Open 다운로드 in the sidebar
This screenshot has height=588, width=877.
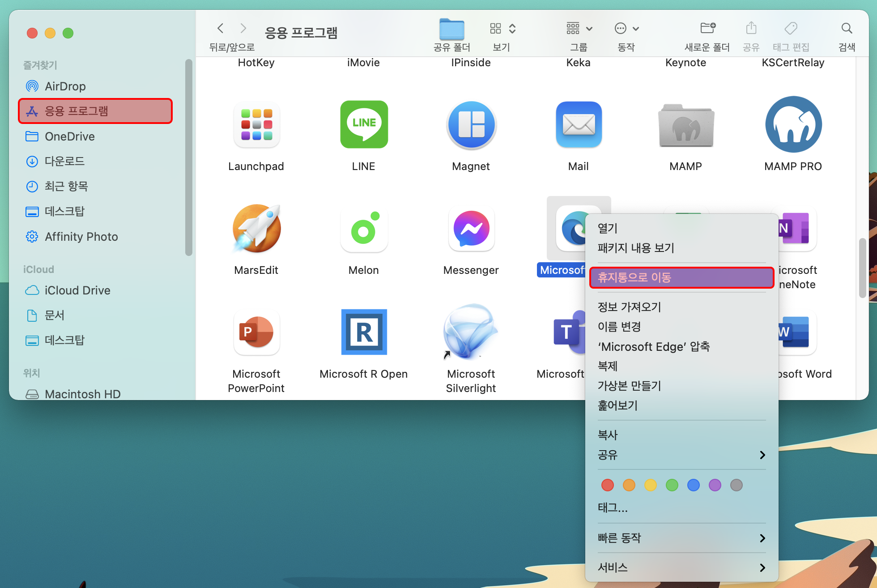tap(95, 161)
